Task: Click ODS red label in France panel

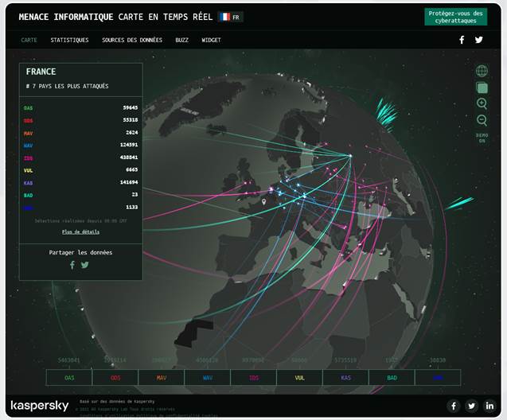Action: [28, 120]
